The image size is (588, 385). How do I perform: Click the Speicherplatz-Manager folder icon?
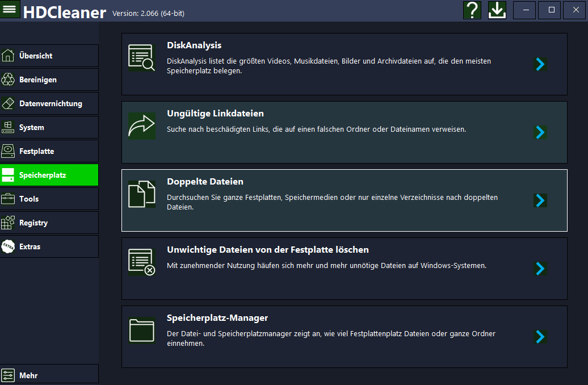click(141, 330)
